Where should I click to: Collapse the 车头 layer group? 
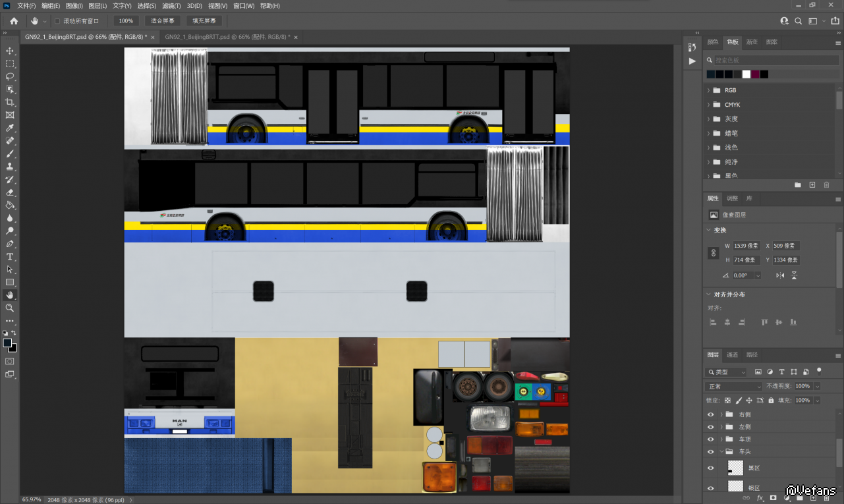[x=721, y=452]
